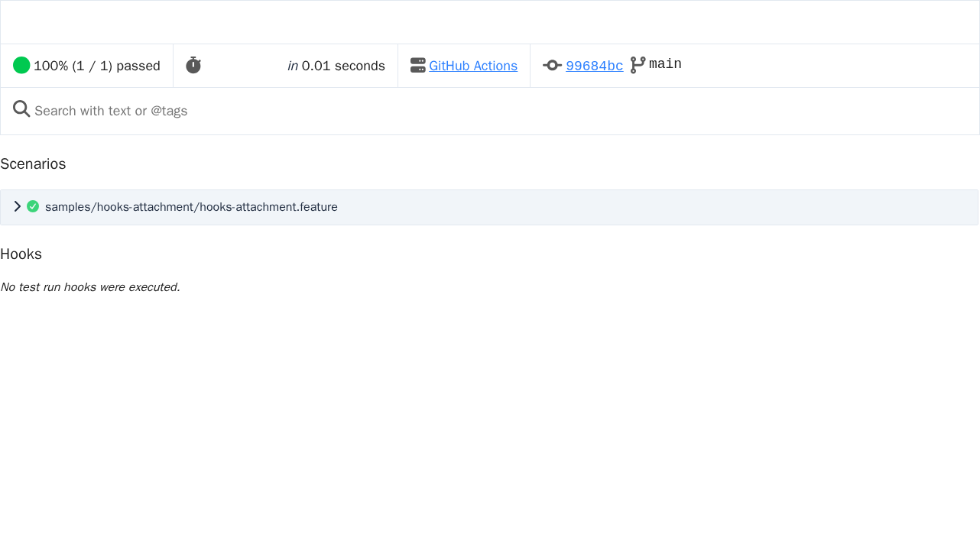Click the magnifying glass search icon
Viewport: 980px width, 550px height.
(x=21, y=109)
